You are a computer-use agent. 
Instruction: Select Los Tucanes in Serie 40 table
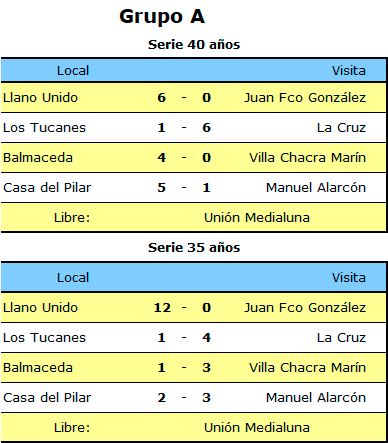pos(44,128)
